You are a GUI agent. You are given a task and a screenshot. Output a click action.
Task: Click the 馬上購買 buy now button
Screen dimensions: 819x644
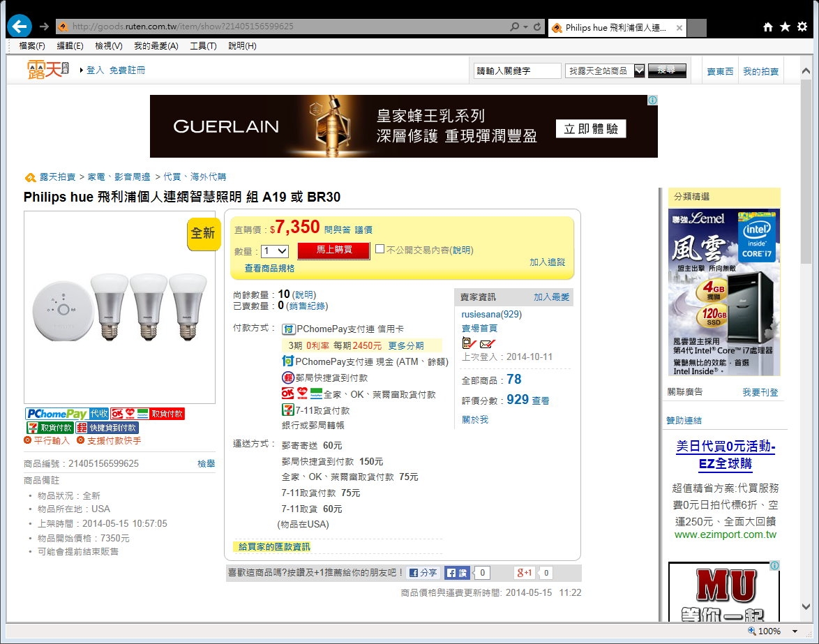point(333,250)
